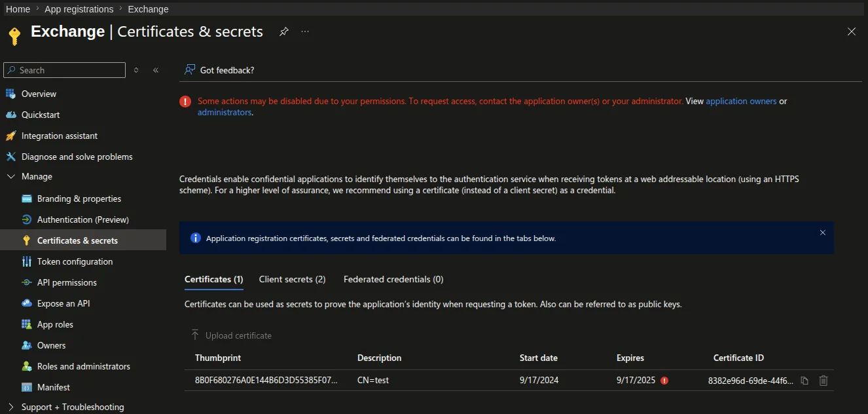Click the Branding & properties icon

(x=27, y=198)
